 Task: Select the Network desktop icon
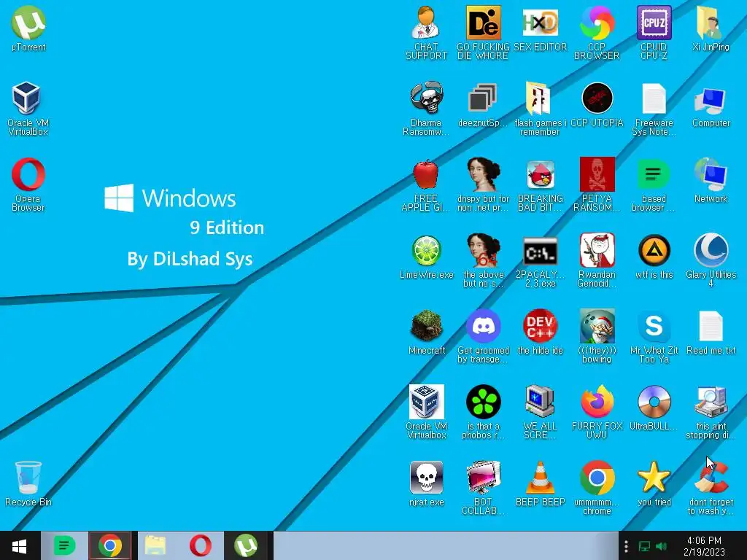pyautogui.click(x=711, y=174)
